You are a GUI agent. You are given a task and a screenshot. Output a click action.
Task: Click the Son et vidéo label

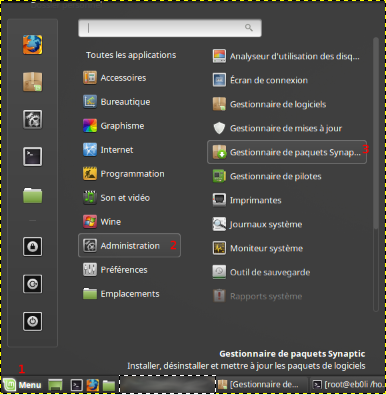125,198
